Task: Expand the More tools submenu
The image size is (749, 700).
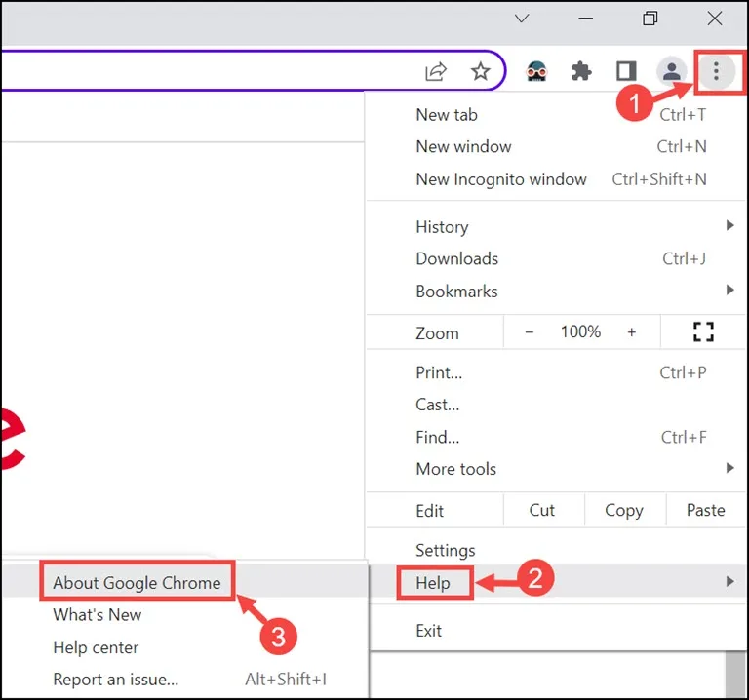Action: pos(557,469)
